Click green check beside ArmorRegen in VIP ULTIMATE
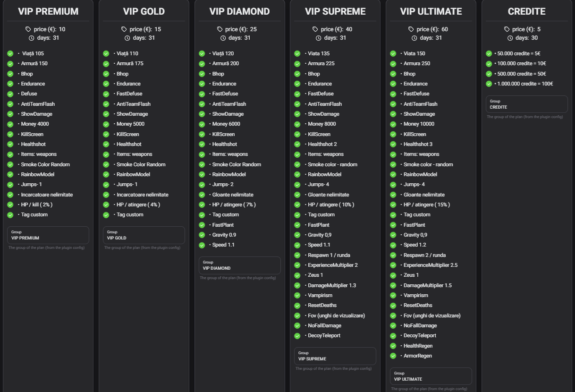This screenshot has height=392, width=575. [393, 356]
